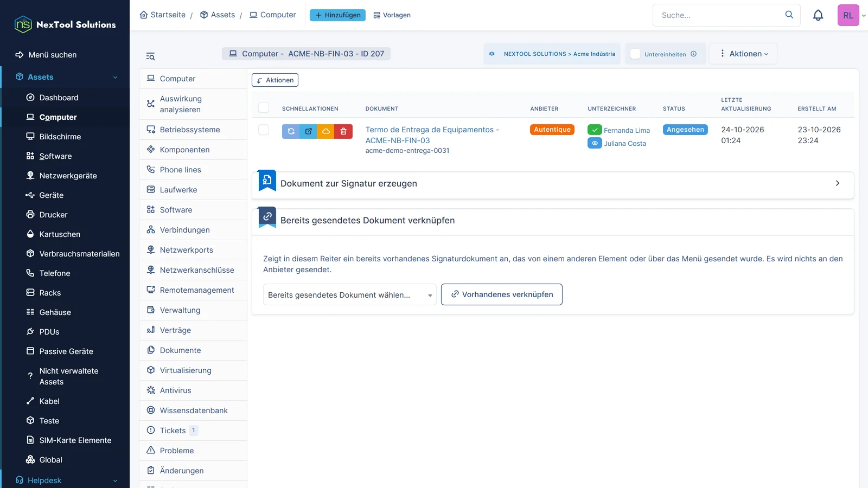The image size is (868, 488).
Task: Open the user menu arrow beside RL
Action: (864, 16)
